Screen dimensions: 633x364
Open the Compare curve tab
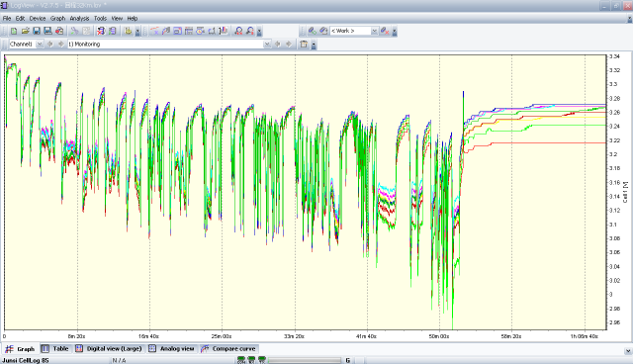(x=228, y=348)
